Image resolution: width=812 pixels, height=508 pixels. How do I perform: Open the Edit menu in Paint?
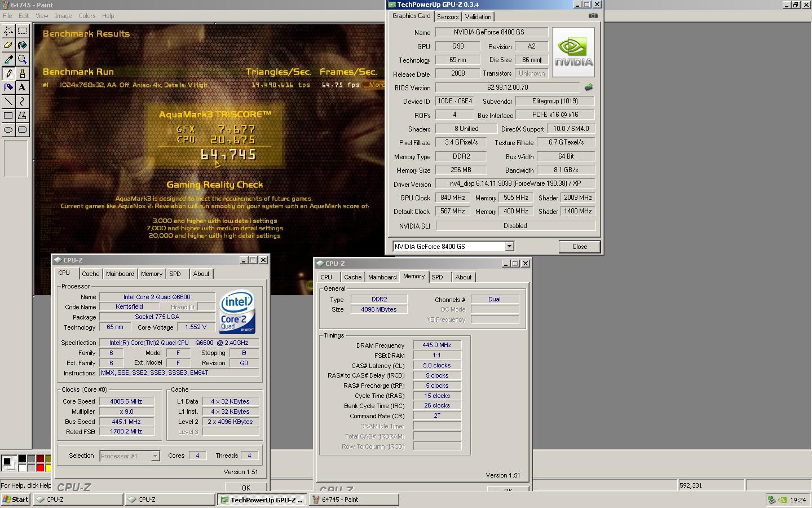pyautogui.click(x=24, y=16)
